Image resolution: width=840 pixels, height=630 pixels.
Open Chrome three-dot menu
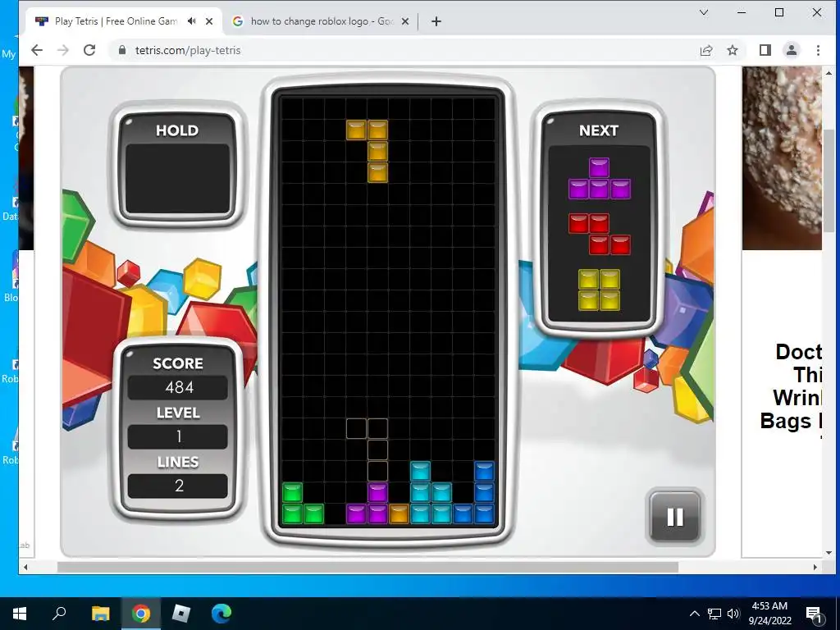coord(818,50)
